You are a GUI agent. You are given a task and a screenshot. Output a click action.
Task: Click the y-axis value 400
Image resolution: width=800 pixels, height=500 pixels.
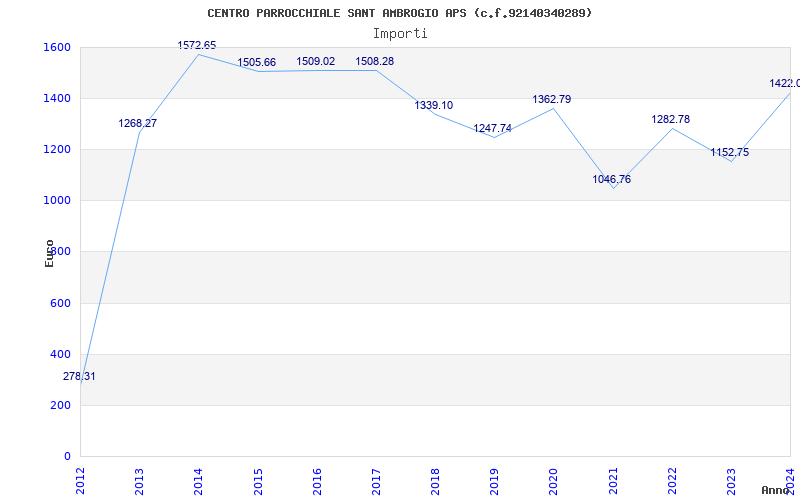pyautogui.click(x=61, y=355)
